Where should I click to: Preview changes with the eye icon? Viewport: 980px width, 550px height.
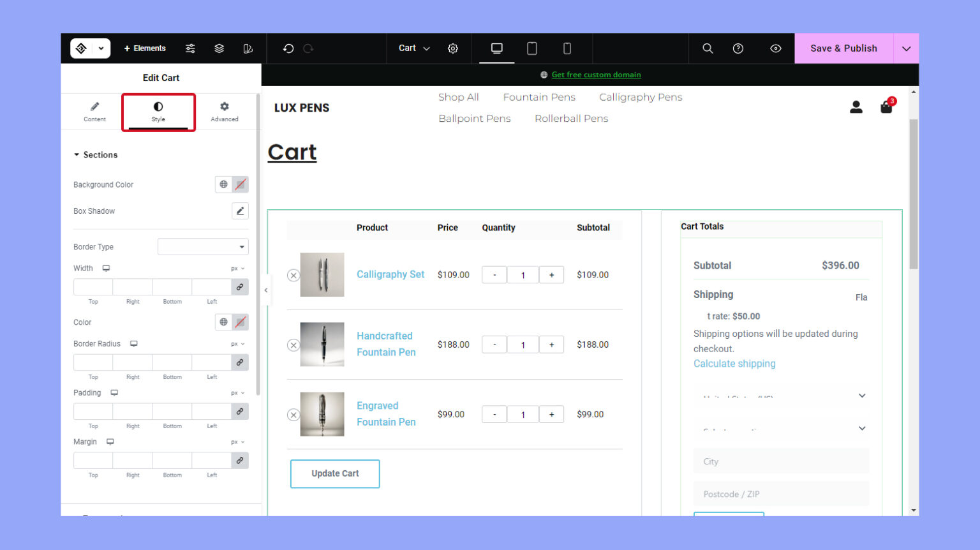[x=775, y=48]
